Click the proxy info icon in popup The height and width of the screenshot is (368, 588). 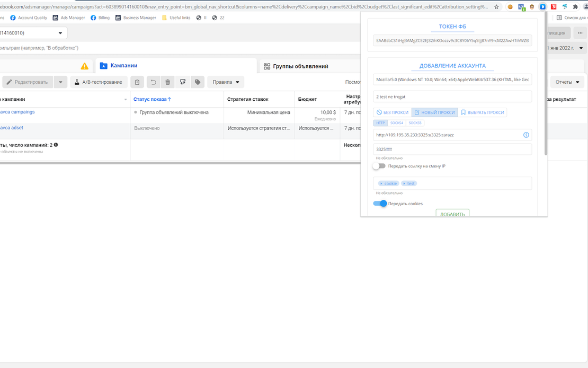[526, 135]
